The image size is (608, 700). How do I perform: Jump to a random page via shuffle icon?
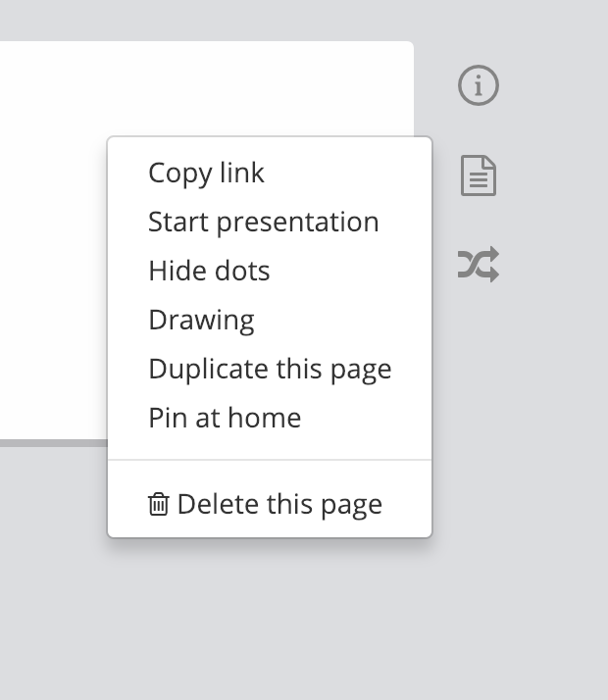click(x=479, y=265)
